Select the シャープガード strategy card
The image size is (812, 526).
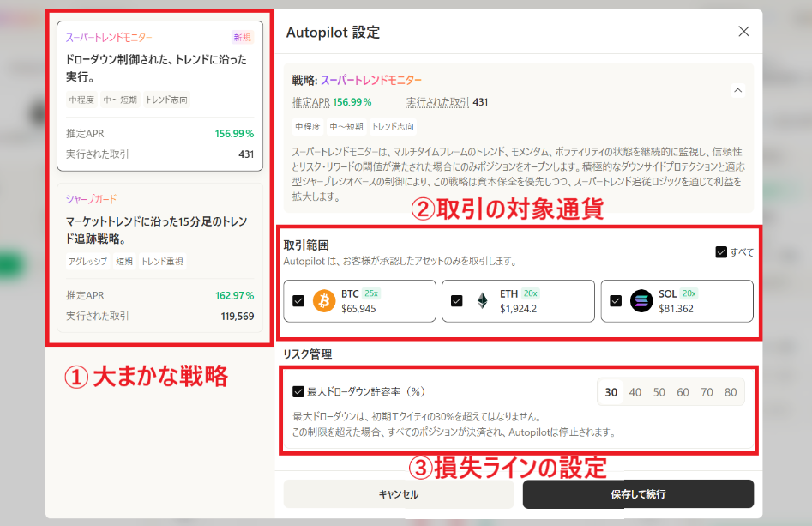tap(159, 257)
